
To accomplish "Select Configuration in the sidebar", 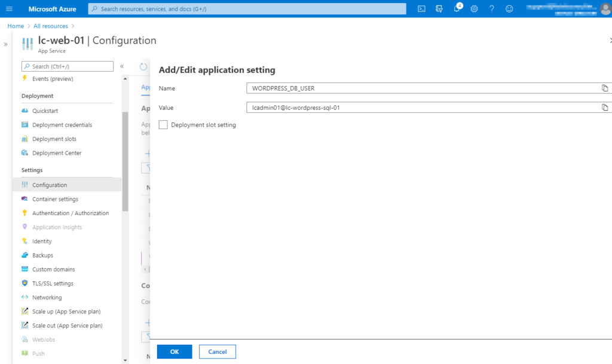I will 67,185.
